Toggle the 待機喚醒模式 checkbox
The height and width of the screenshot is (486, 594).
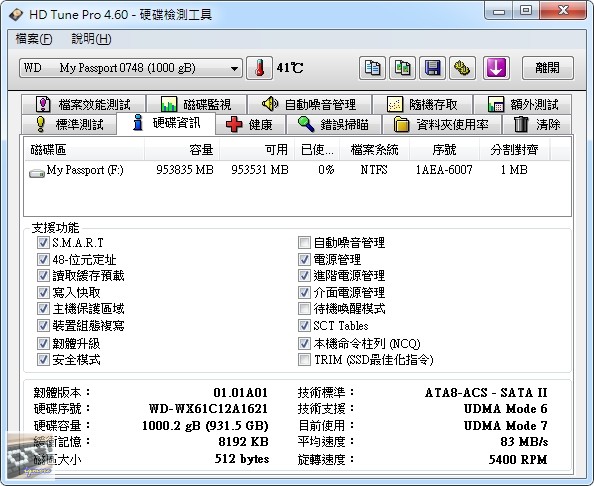click(304, 309)
